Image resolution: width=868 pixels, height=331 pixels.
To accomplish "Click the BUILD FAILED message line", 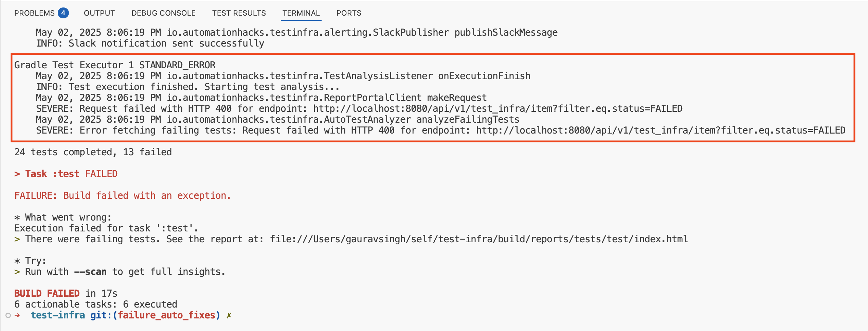I will tap(66, 294).
